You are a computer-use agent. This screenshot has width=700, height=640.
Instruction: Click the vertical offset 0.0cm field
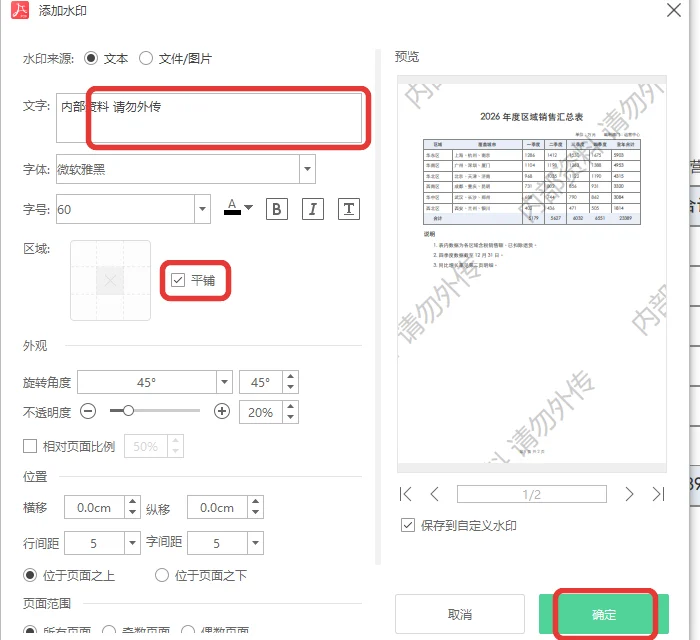click(217, 507)
